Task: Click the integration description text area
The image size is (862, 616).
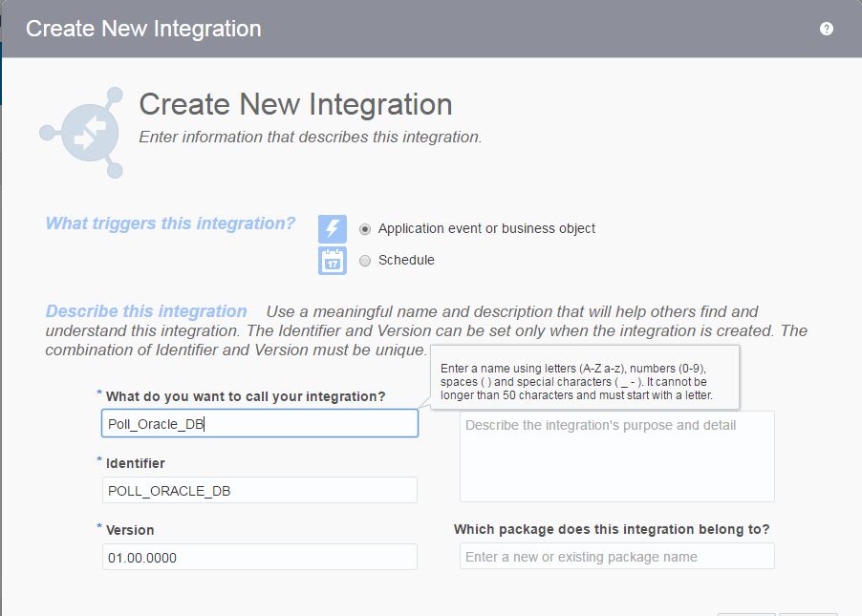Action: (x=616, y=457)
